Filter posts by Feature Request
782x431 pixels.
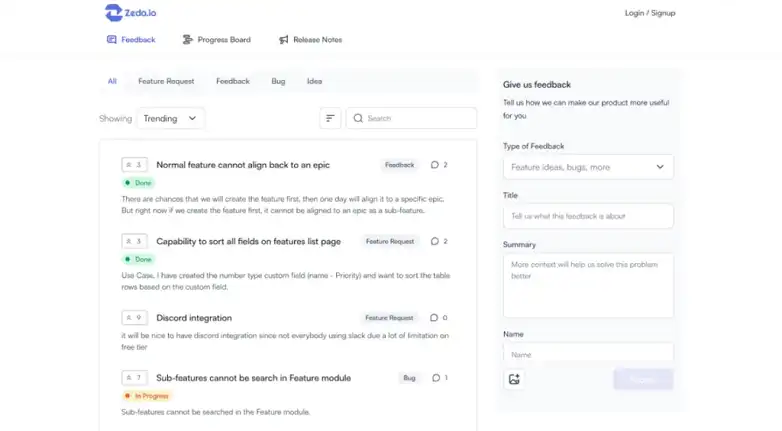(166, 81)
